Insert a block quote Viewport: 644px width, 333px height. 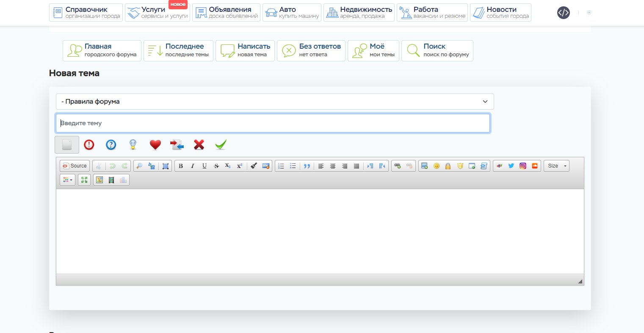pos(307,166)
